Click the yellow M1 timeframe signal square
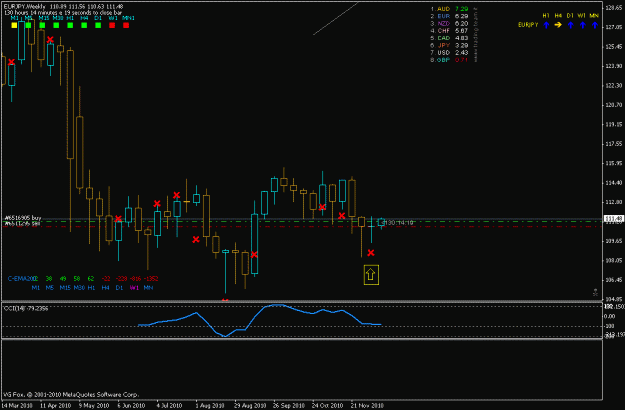The width and height of the screenshot is (625, 410). coord(14,25)
